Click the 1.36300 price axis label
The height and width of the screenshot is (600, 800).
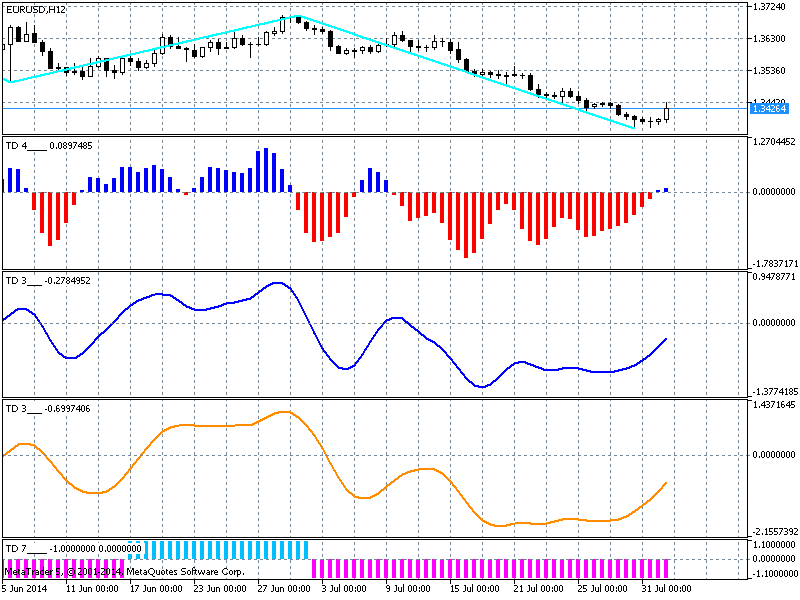tap(769, 38)
